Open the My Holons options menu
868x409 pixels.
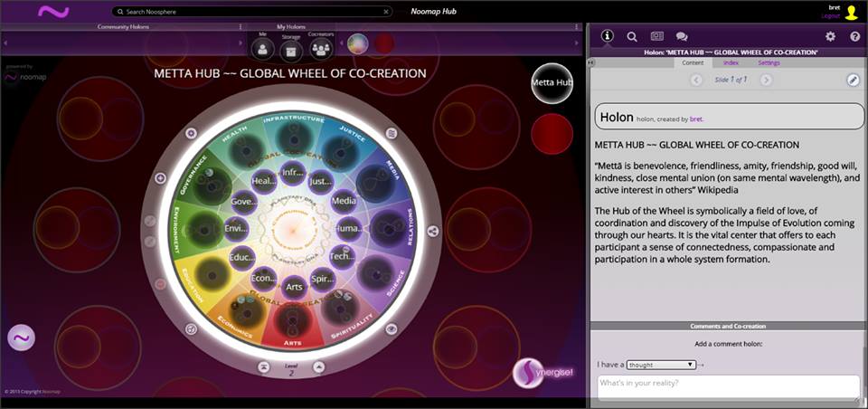(576, 26)
